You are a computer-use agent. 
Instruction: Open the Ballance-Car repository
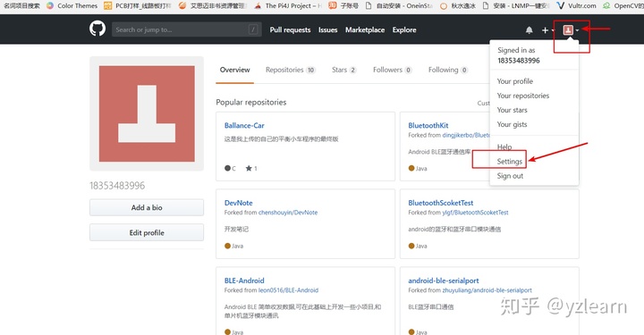244,125
